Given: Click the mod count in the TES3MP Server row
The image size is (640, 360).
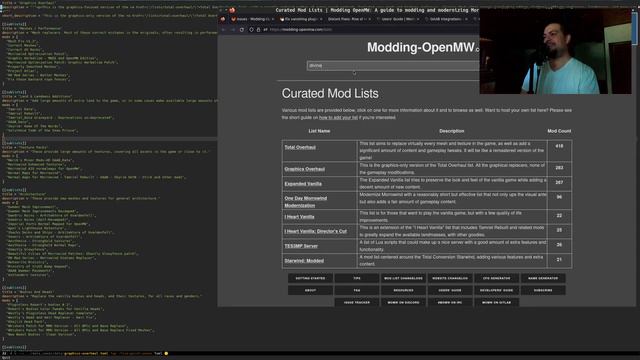Looking at the screenshot, I should [559, 245].
